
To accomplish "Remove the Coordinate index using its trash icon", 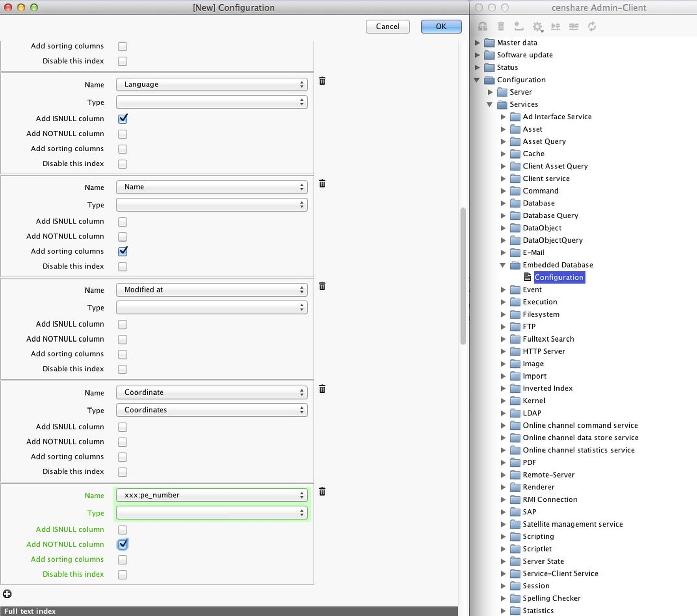I will point(322,389).
